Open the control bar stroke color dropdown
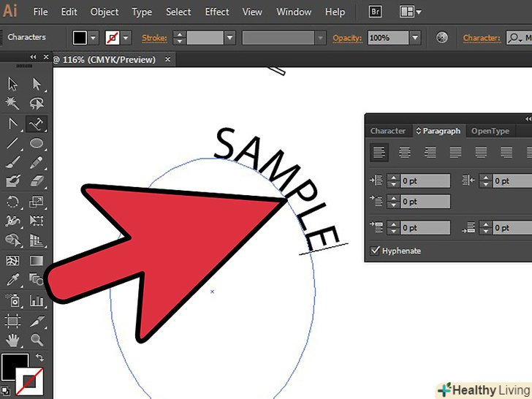The image size is (532, 399). click(126, 38)
